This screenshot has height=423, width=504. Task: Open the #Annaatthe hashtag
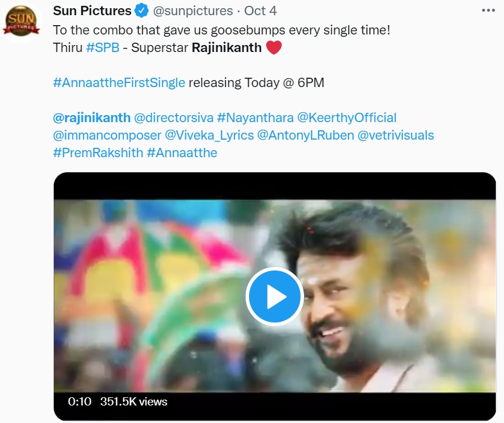182,152
